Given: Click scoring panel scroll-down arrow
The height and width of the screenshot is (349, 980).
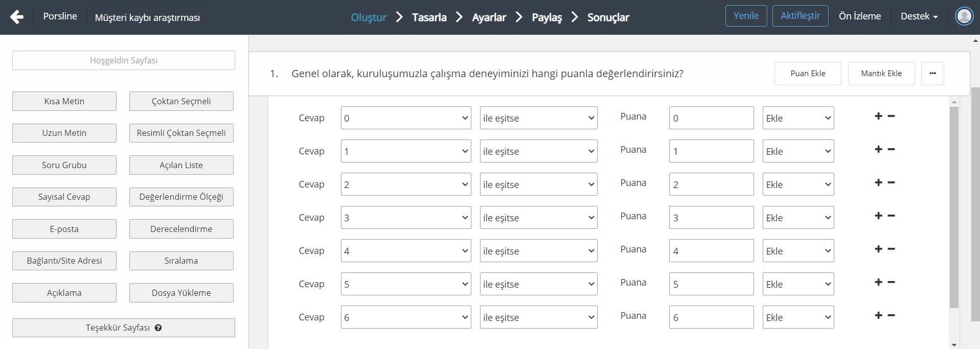Looking at the screenshot, I should tap(954, 345).
